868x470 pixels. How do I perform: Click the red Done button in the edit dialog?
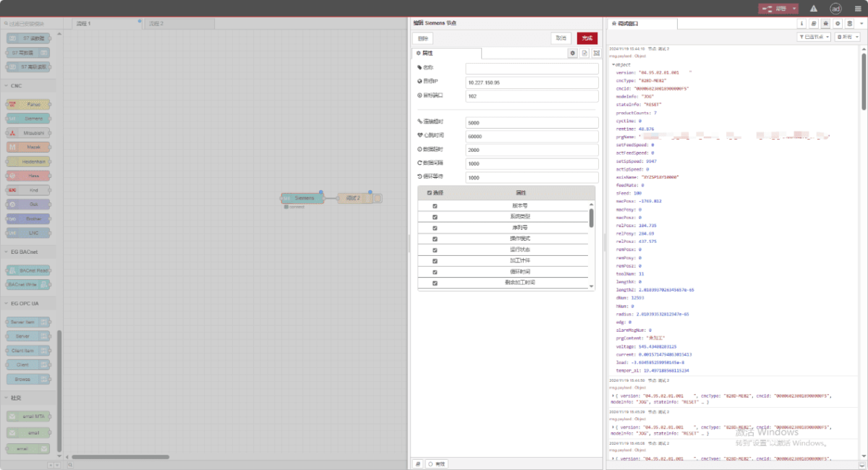(x=587, y=38)
